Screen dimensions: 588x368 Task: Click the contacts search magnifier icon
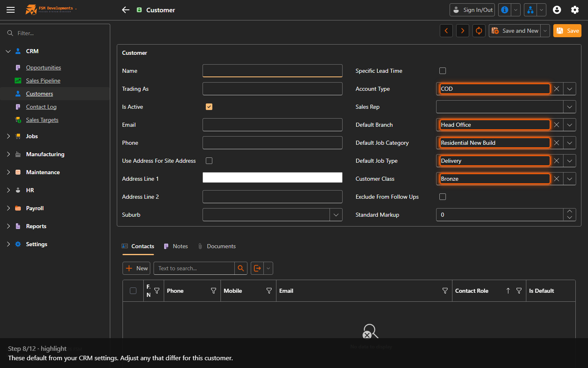[x=241, y=268]
